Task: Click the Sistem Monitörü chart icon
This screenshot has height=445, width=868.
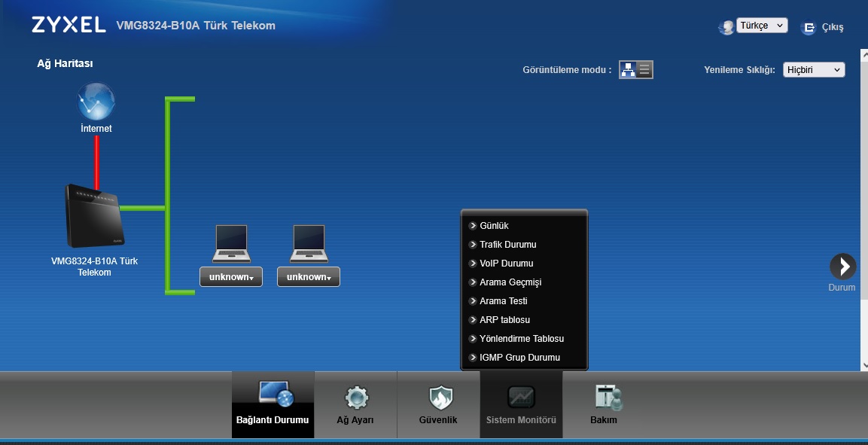Action: tap(521, 398)
